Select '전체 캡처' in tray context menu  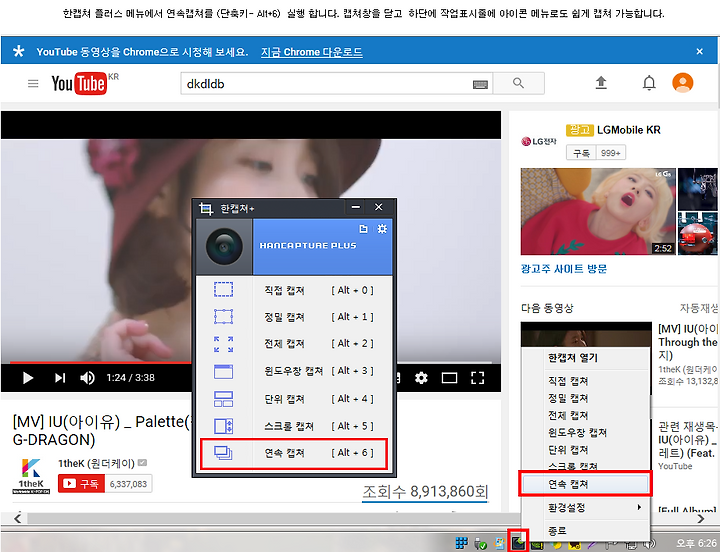(x=568, y=415)
